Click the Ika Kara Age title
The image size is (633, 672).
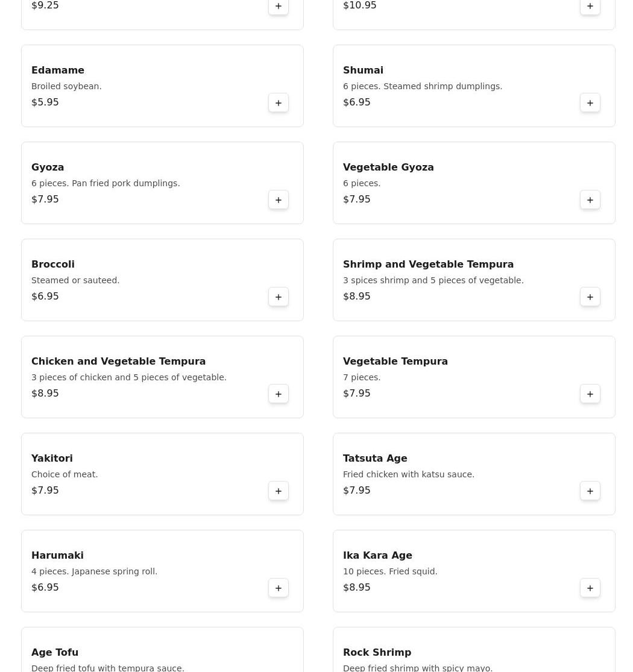click(x=377, y=556)
